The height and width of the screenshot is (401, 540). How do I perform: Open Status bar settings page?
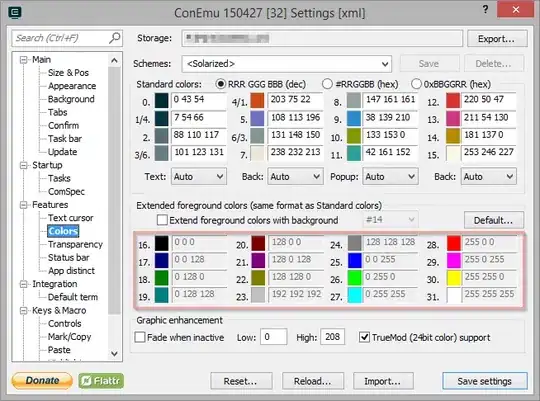tap(69, 257)
